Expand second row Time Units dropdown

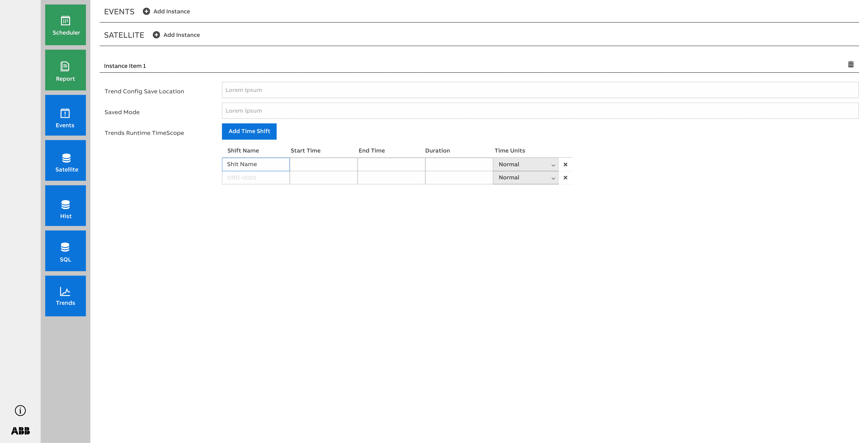pos(525,177)
